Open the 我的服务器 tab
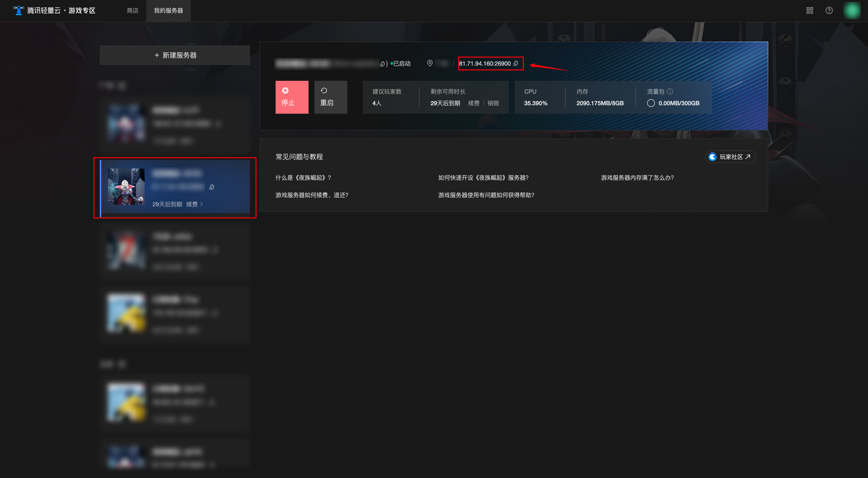Image resolution: width=868 pixels, height=478 pixels. coord(168,10)
